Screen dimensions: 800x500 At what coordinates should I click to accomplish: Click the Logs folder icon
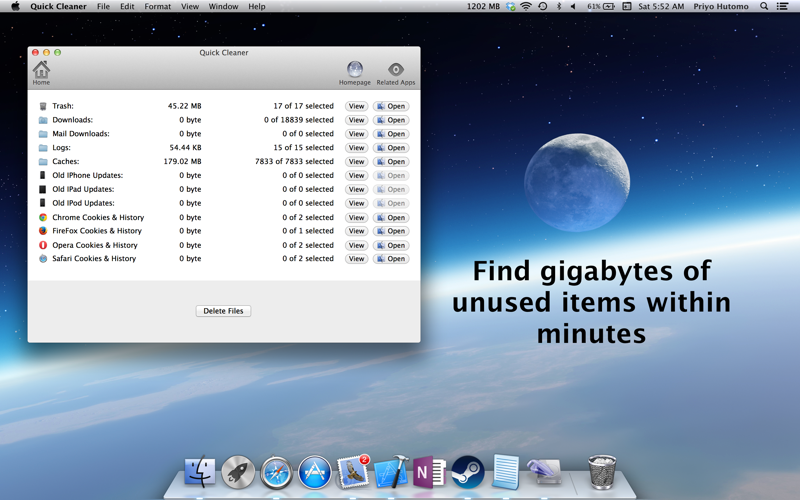coord(43,147)
